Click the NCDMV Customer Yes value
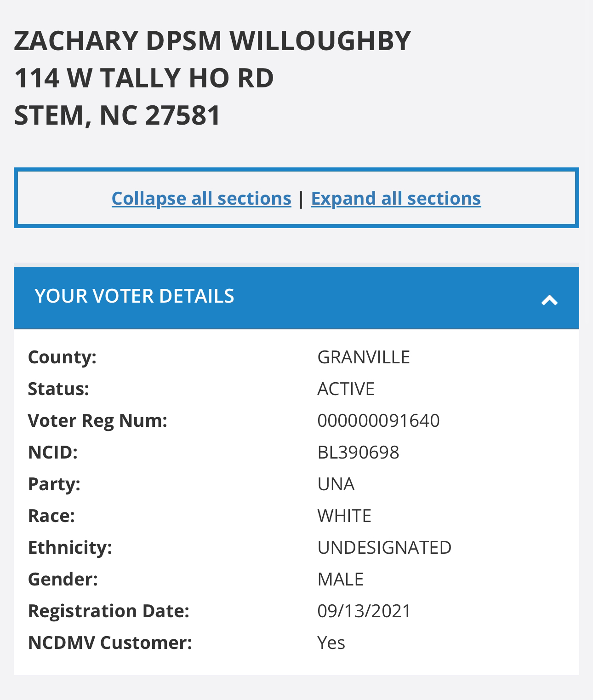This screenshot has width=593, height=700. 331,643
